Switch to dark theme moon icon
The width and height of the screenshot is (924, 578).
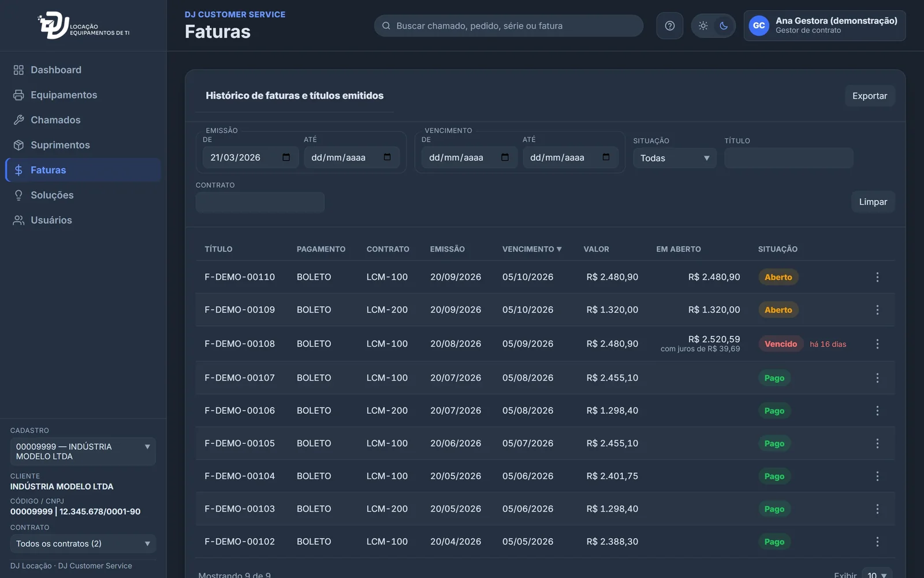724,25
